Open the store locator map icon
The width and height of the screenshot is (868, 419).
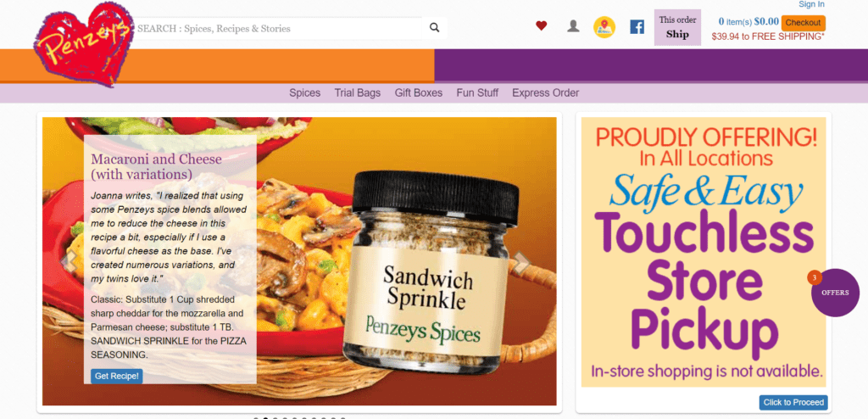pyautogui.click(x=604, y=27)
